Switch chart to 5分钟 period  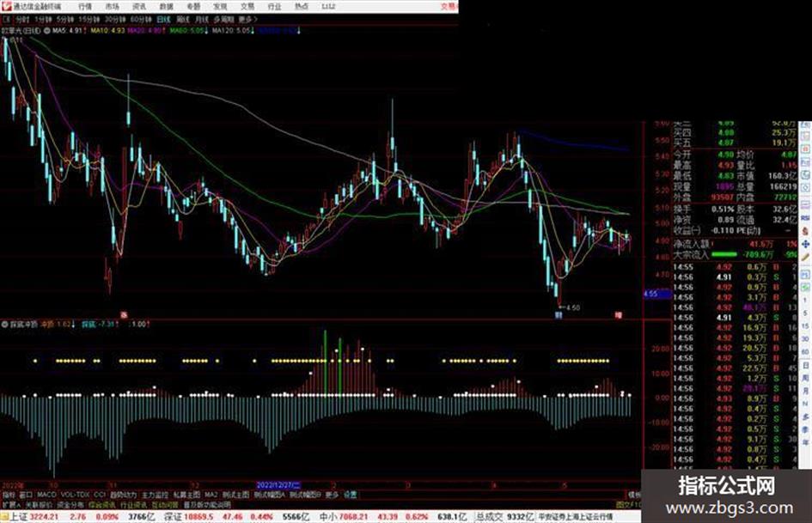click(x=64, y=19)
